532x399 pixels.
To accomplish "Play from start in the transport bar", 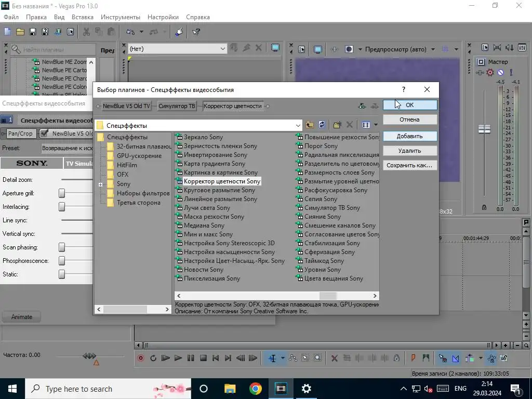I will 166,358.
